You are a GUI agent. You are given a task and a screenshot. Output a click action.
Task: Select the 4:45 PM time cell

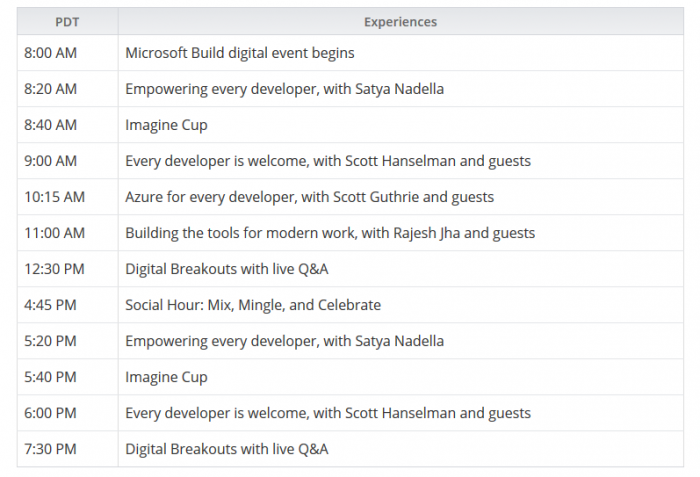(50, 305)
